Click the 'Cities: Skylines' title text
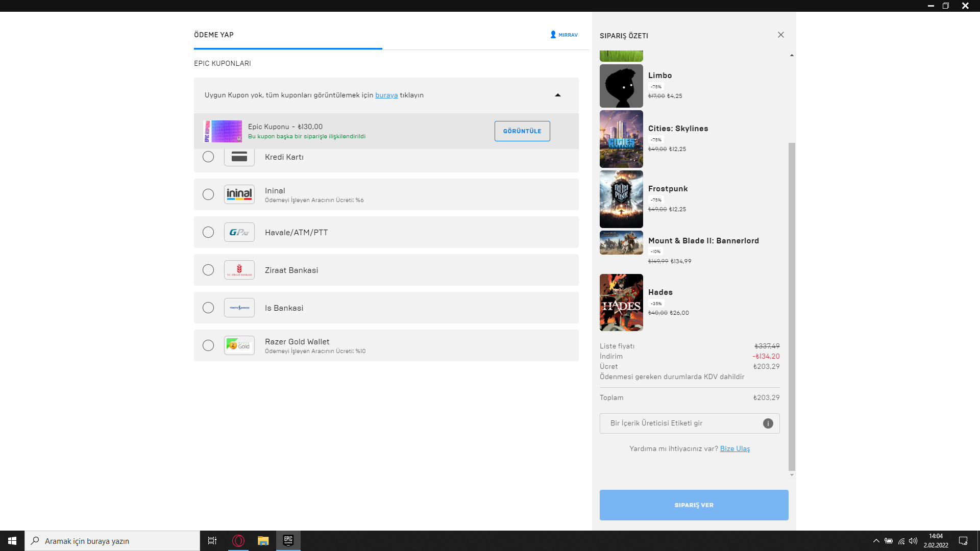The image size is (980, 551). tap(678, 129)
